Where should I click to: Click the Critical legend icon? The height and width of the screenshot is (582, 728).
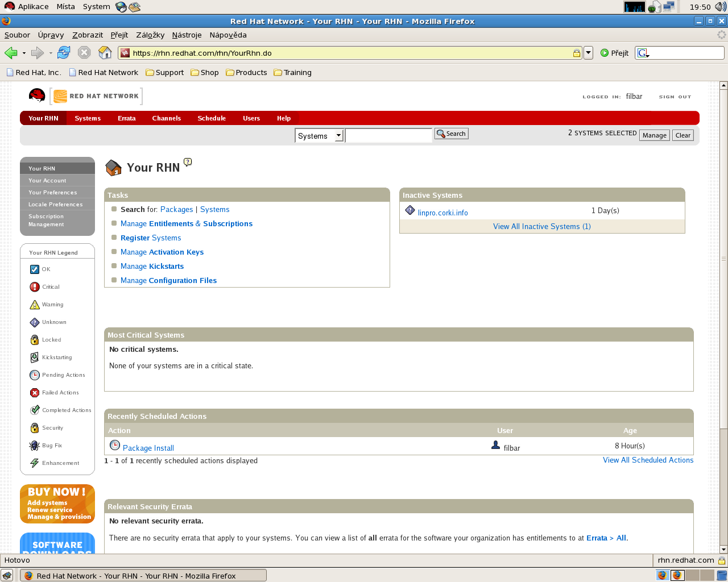coord(35,287)
